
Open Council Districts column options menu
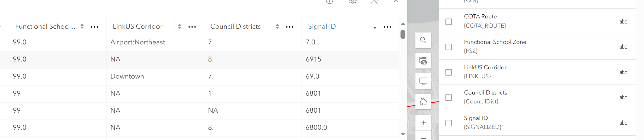pos(290,27)
